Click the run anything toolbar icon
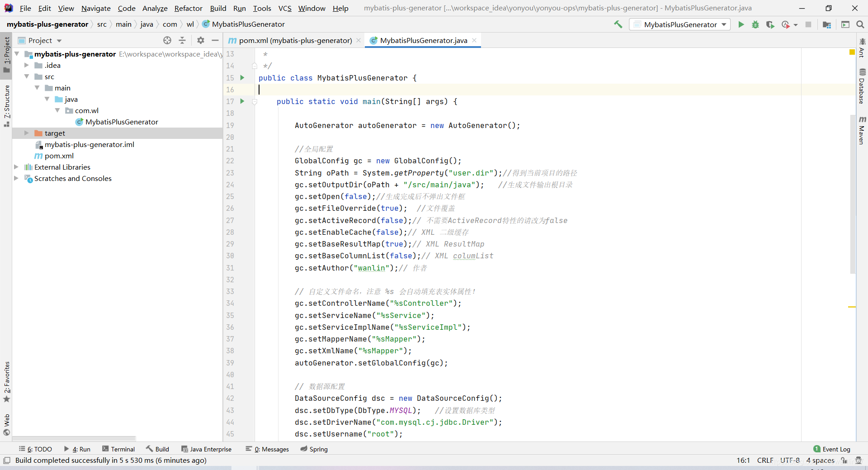868x470 pixels. coord(845,24)
